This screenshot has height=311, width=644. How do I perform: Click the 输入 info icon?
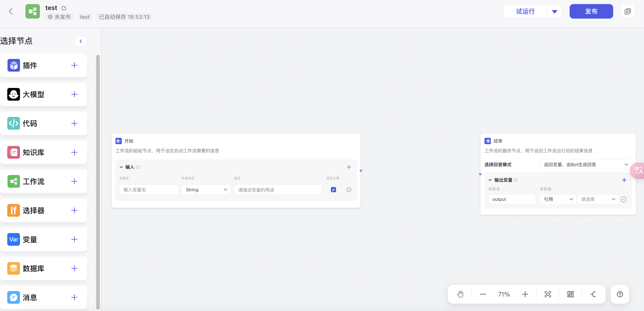137,167
